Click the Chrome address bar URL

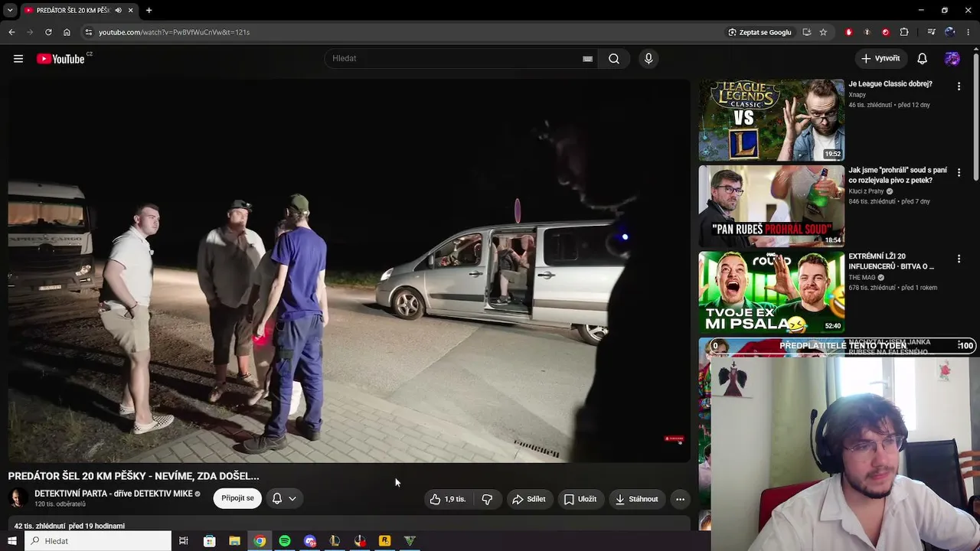click(174, 32)
